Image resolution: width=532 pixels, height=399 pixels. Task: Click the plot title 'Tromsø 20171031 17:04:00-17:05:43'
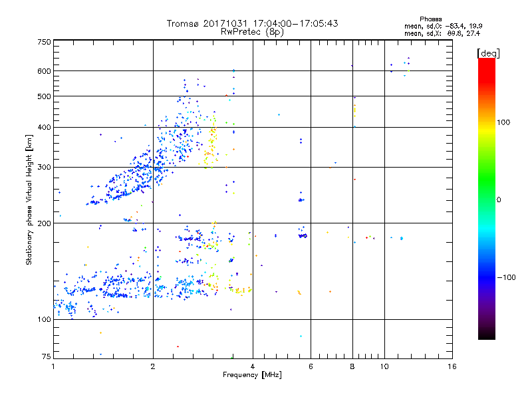(x=252, y=23)
